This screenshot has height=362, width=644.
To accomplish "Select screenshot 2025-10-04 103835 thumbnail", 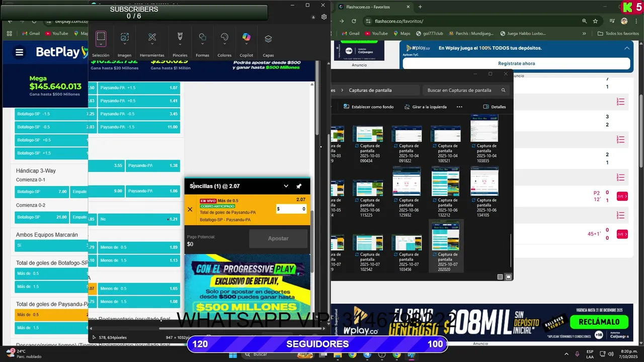I will 484,138.
